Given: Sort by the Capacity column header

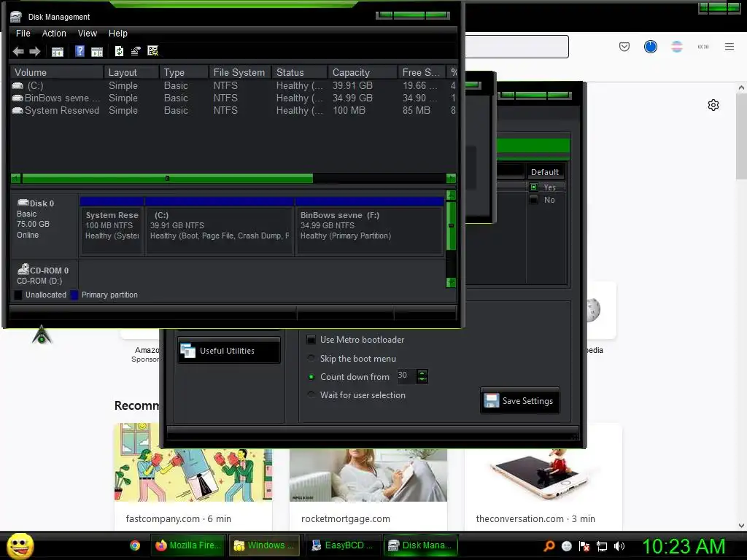Looking at the screenshot, I should [363, 72].
